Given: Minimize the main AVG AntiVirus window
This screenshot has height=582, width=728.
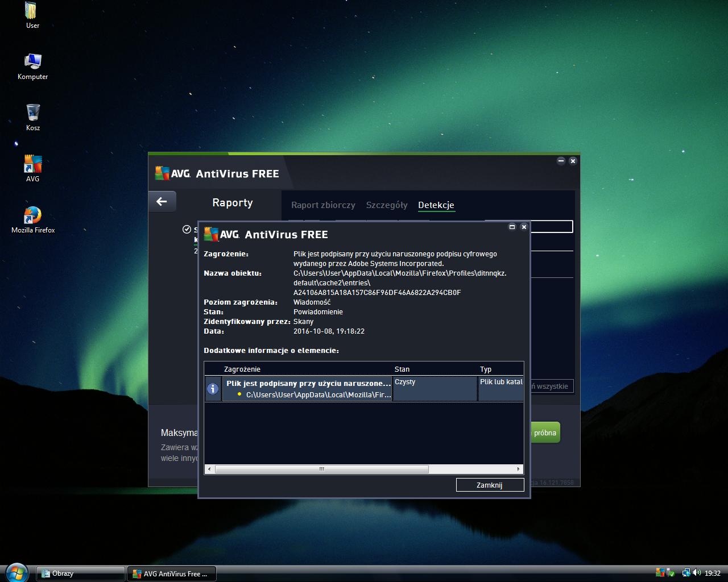Looking at the screenshot, I should (x=561, y=161).
